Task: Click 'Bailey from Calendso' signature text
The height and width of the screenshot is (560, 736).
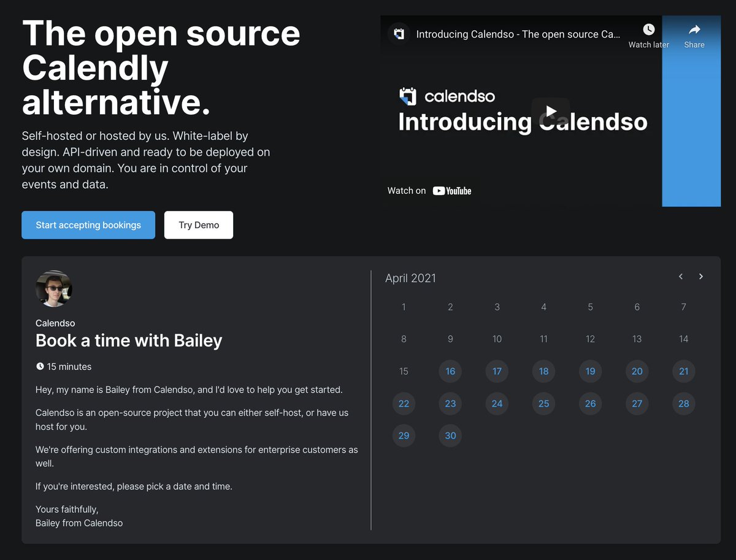Action: click(79, 523)
